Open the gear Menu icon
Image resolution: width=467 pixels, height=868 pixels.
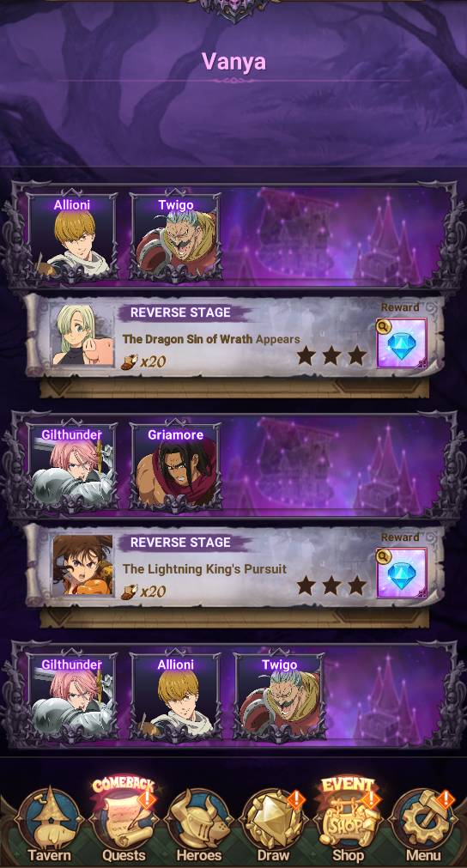[x=422, y=825]
